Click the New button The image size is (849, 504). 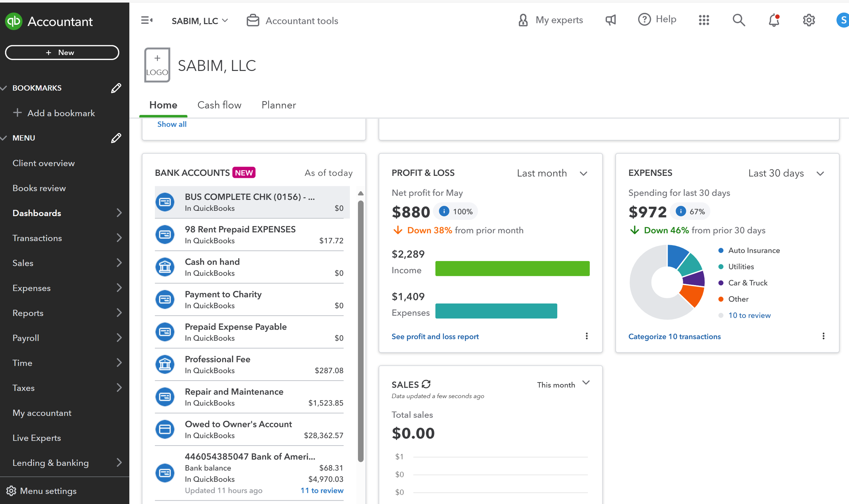(62, 52)
